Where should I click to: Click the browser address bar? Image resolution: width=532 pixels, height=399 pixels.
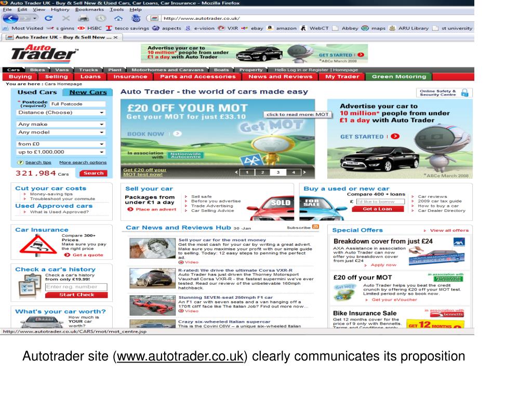pos(315,18)
